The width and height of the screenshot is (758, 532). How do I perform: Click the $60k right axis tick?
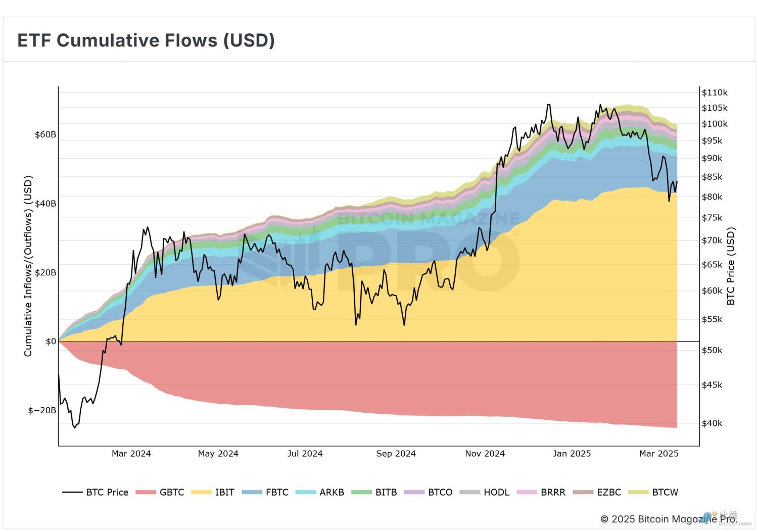click(712, 291)
